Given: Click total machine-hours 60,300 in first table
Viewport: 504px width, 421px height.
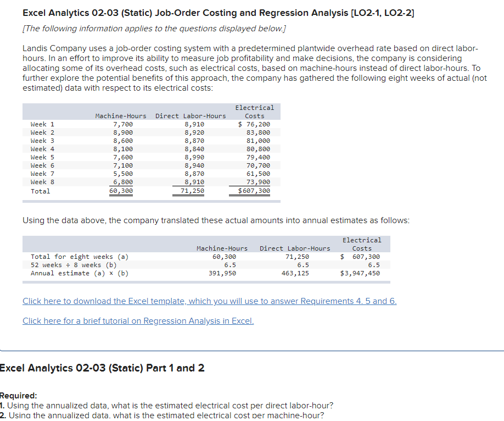Looking at the screenshot, I should coord(121,191).
